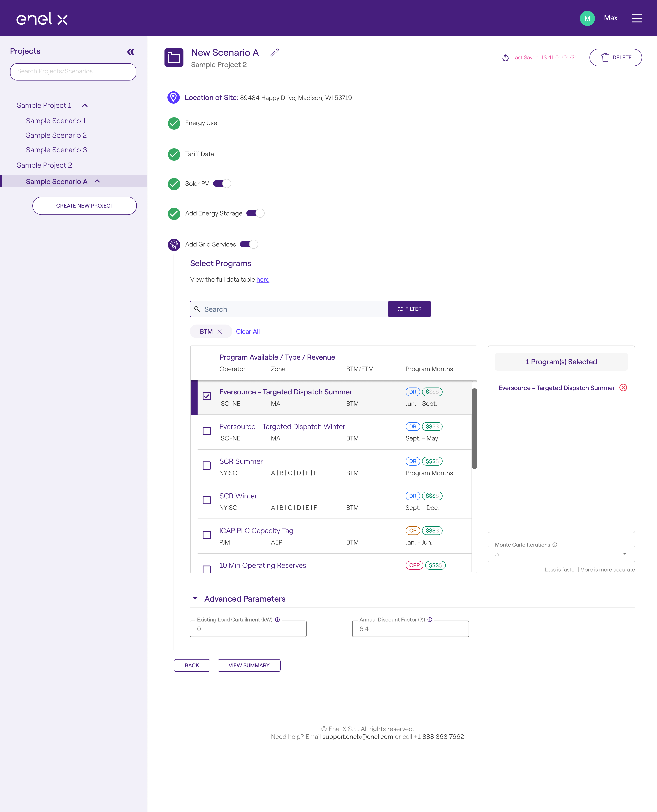The height and width of the screenshot is (812, 657).
Task: Select Sample Scenario A
Action: [57, 182]
